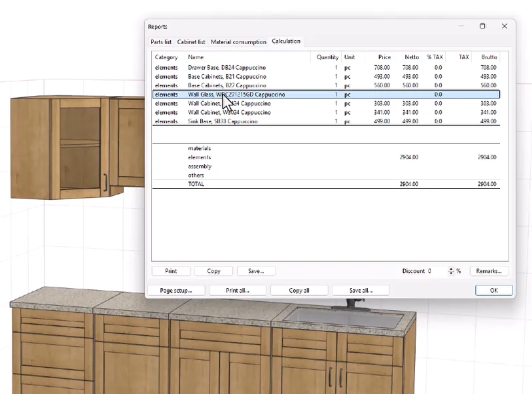Select the Price column header
532x394 pixels.
(x=384, y=57)
